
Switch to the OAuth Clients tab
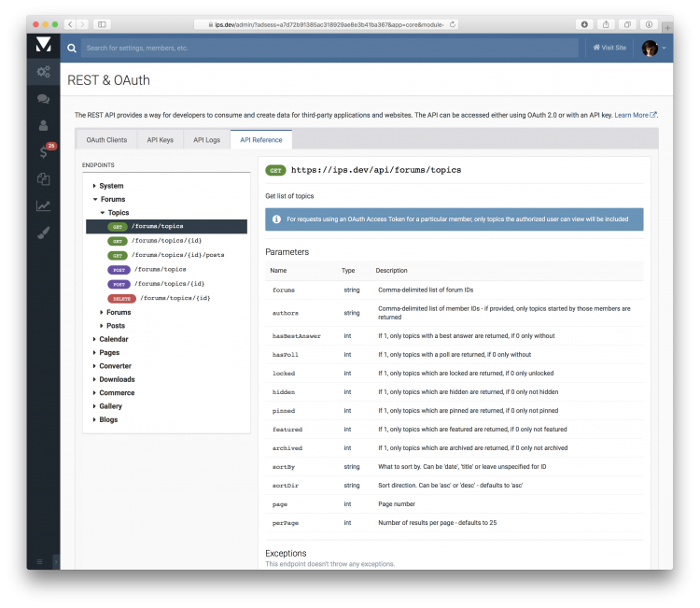click(x=106, y=140)
